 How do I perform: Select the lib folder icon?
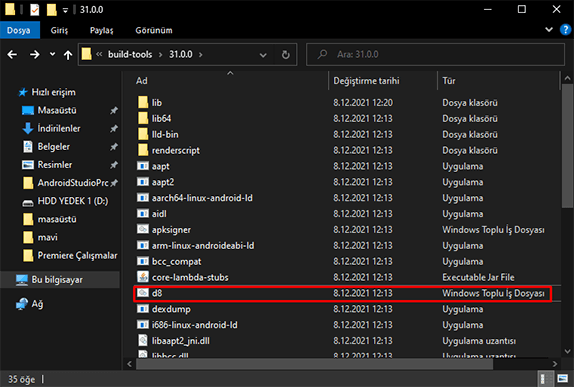(x=143, y=103)
